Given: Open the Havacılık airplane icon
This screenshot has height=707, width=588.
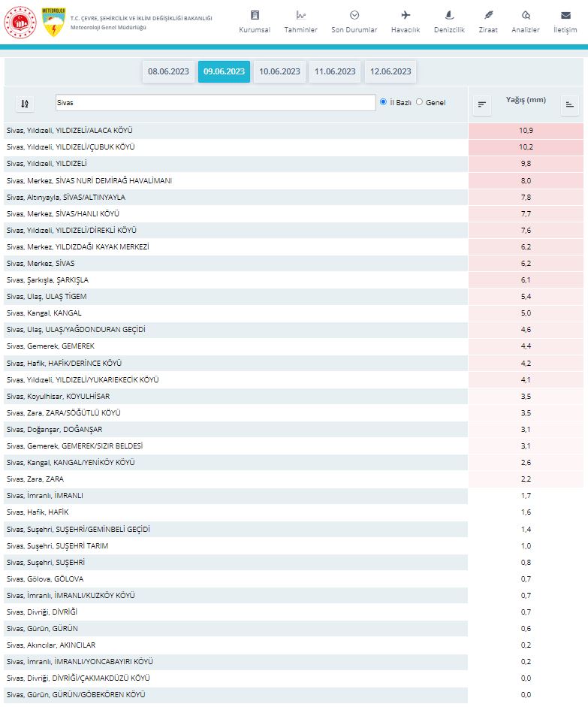Looking at the screenshot, I should 406,15.
